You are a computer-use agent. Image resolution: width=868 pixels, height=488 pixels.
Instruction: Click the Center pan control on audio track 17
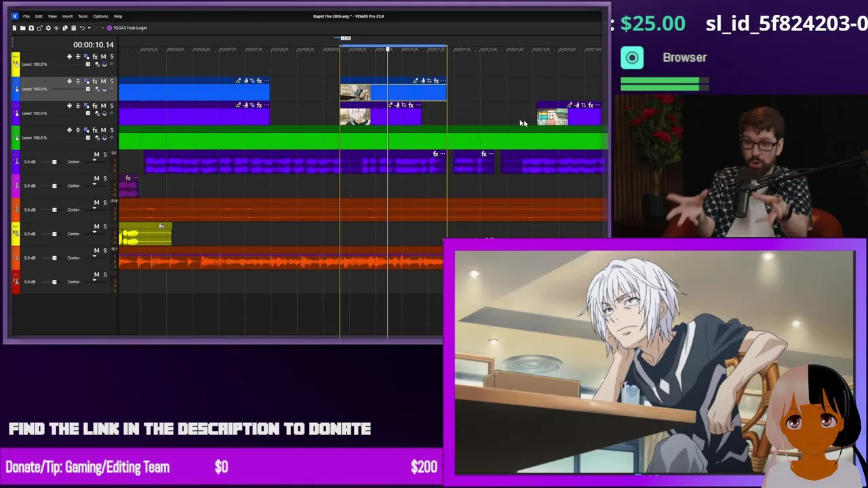[x=73, y=162]
